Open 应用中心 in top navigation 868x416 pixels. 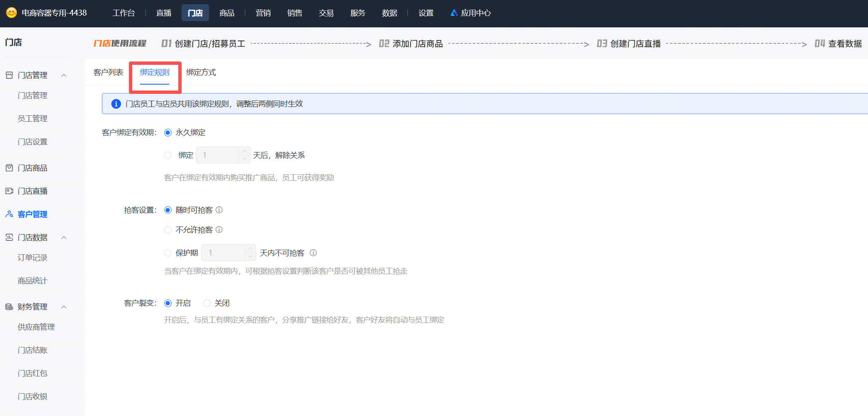tap(476, 13)
